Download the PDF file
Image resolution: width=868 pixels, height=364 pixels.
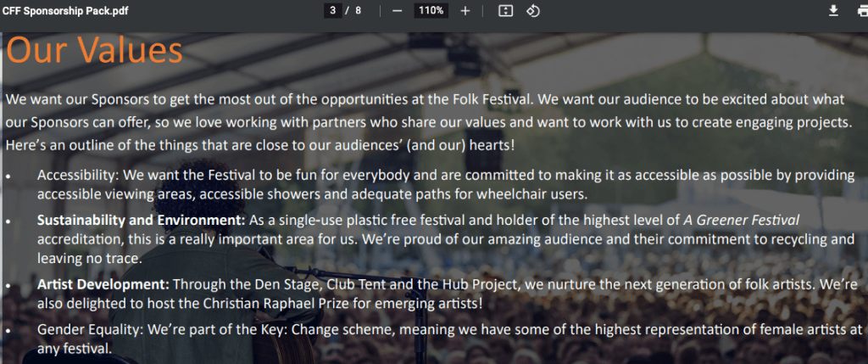click(833, 10)
